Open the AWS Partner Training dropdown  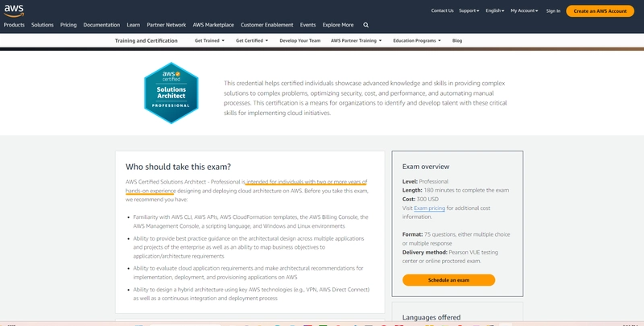coord(357,40)
